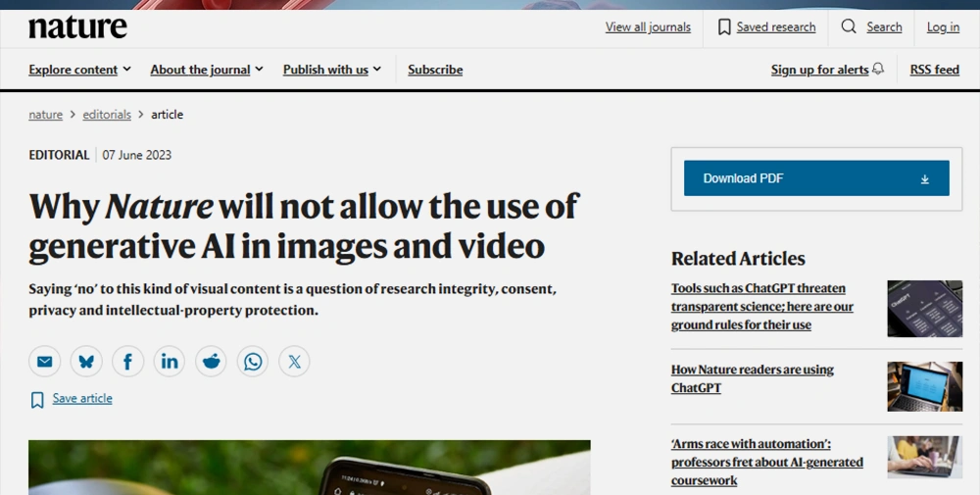Click the '07 June 2023' date text
Screen dimensions: 980x495
click(137, 155)
